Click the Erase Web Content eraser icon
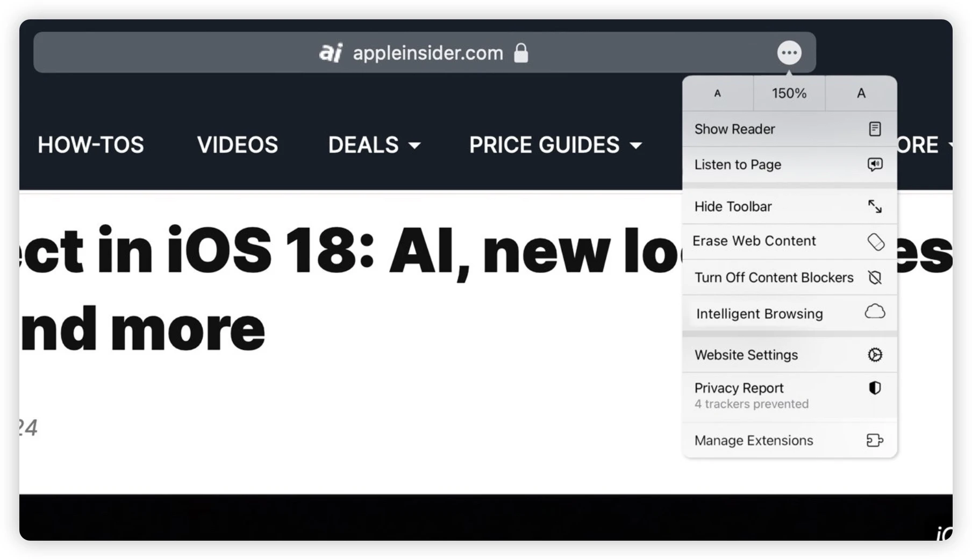The width and height of the screenshot is (972, 560). 875,242
